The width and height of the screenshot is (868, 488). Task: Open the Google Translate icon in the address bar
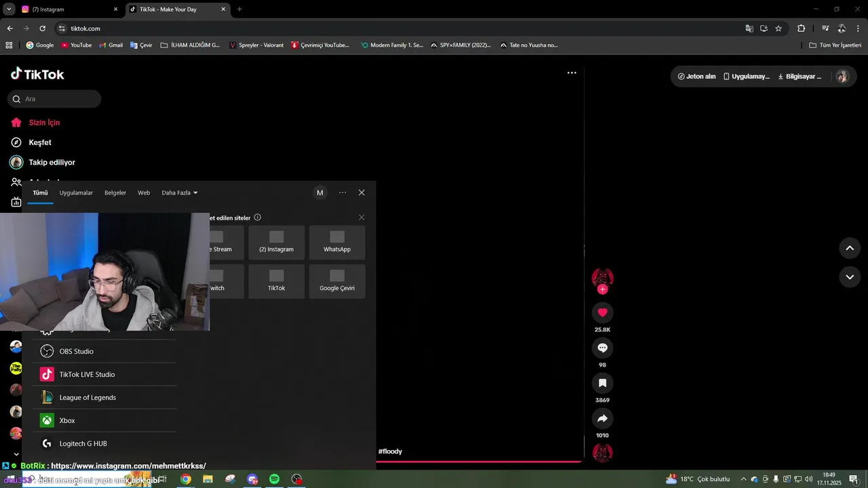[x=749, y=28]
